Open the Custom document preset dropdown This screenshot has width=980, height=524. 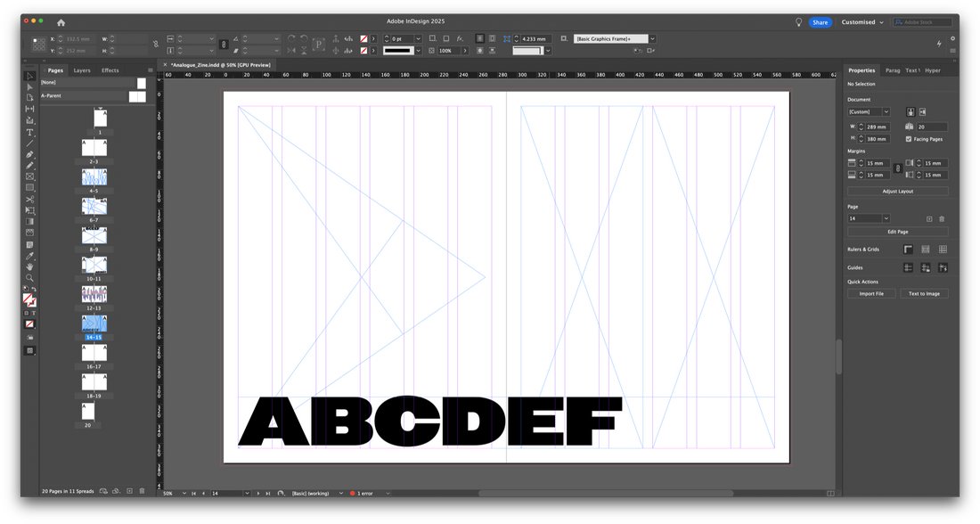tap(869, 112)
